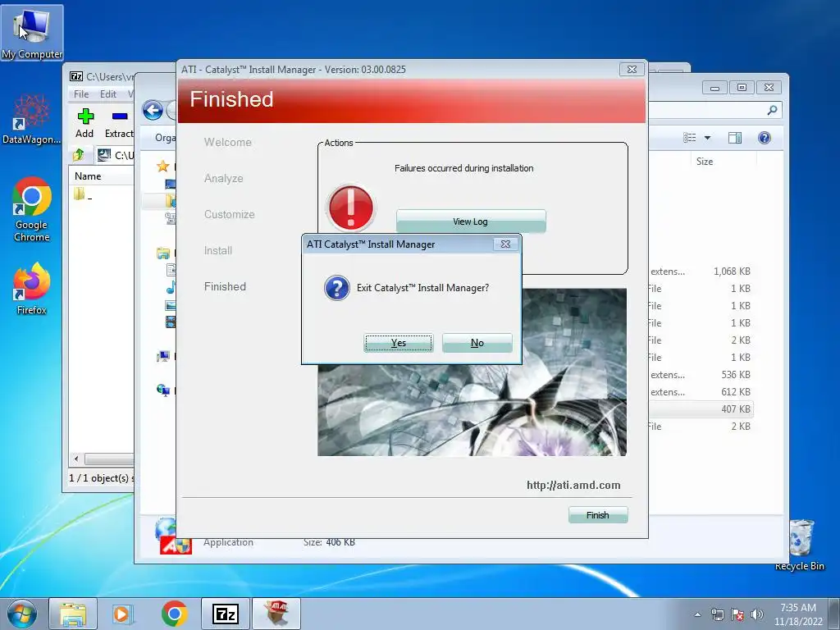This screenshot has width=840, height=630.
Task: Open the Windows Start menu
Action: [21, 614]
